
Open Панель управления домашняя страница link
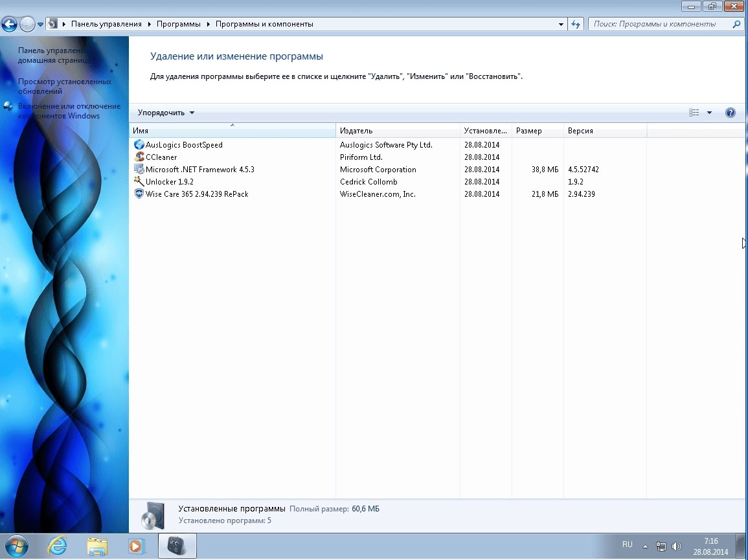(x=54, y=55)
